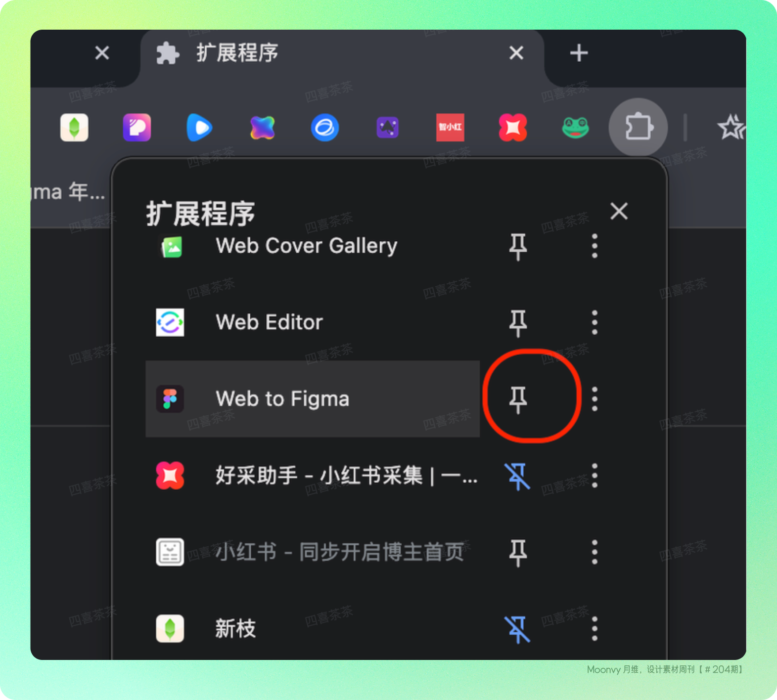The height and width of the screenshot is (700, 777).
Task: Open a new browser tab
Action: click(x=579, y=53)
